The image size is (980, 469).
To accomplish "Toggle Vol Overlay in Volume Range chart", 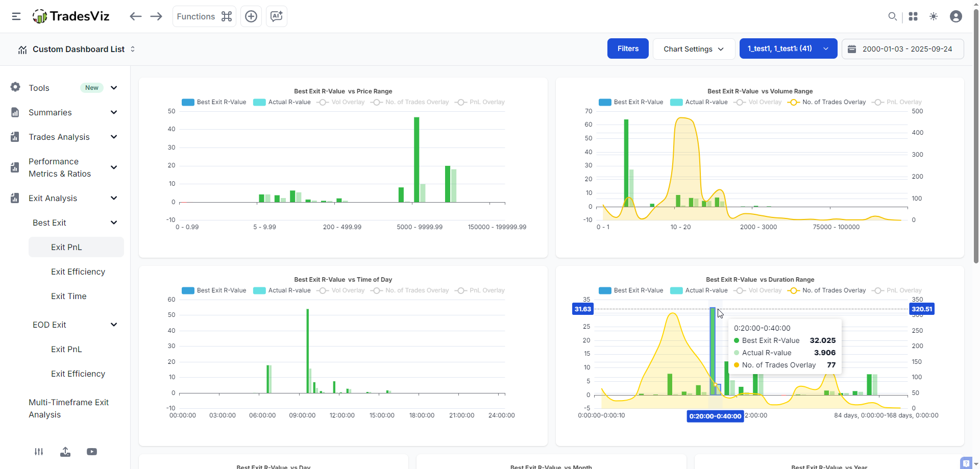I will pyautogui.click(x=758, y=102).
